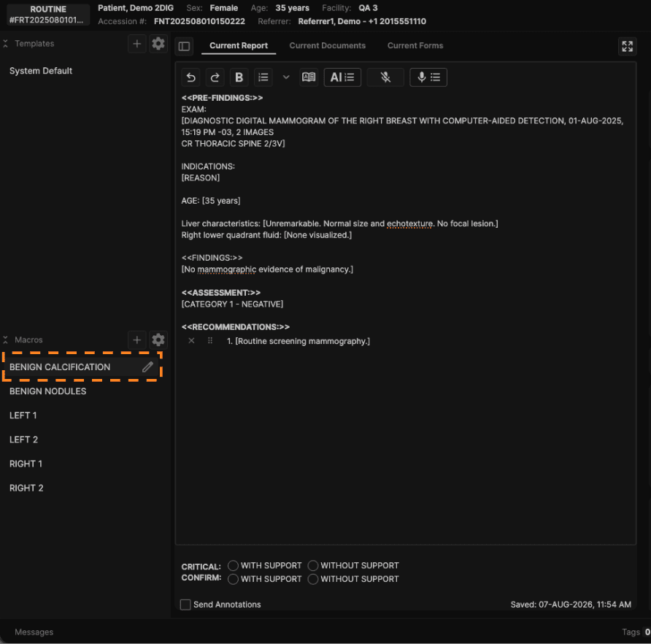The width and height of the screenshot is (651, 644).
Task: Click the referrer name Referrer1, Demo
Action: click(x=329, y=21)
